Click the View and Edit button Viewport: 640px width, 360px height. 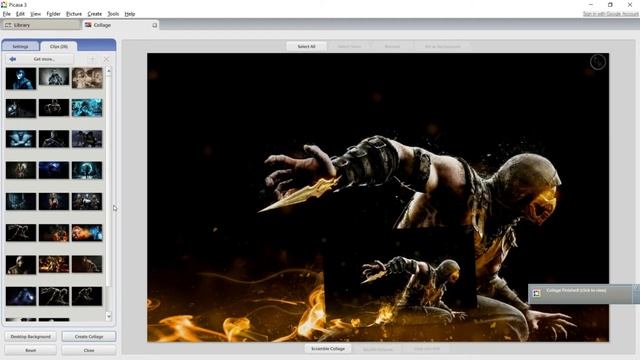tap(427, 349)
